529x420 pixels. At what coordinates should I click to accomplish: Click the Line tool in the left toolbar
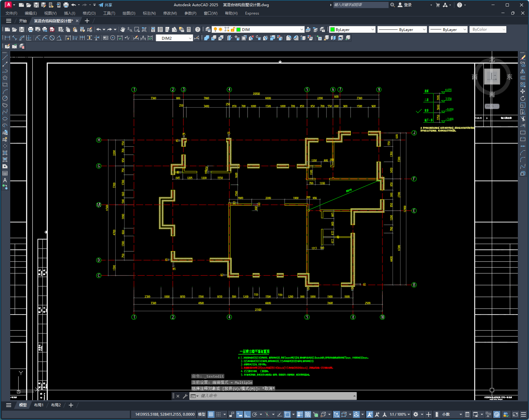(x=5, y=57)
